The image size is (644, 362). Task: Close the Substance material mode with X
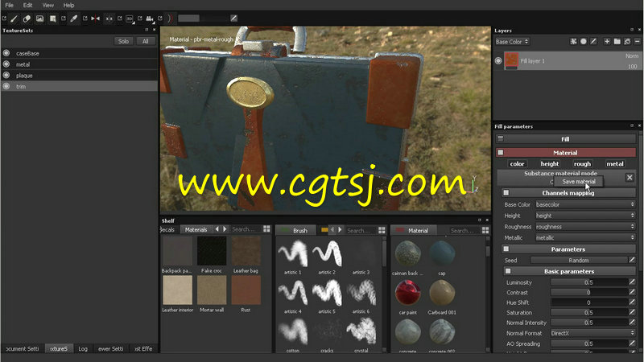point(630,177)
